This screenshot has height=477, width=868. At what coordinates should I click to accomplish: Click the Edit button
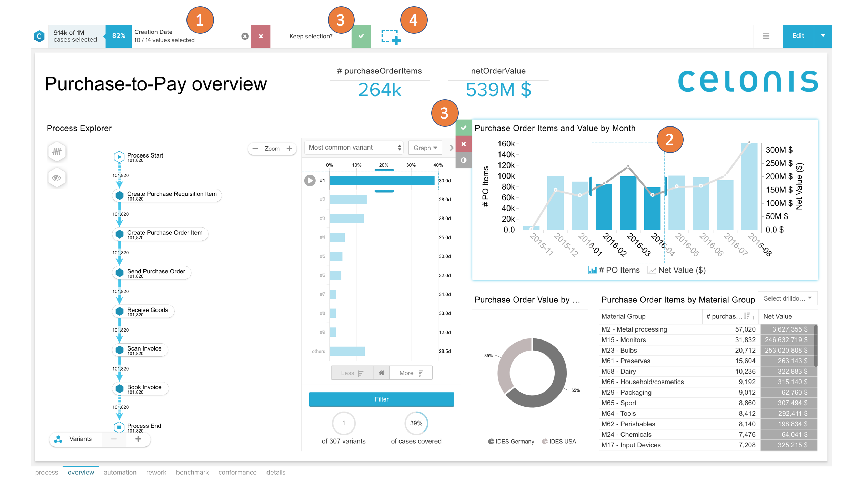coord(797,36)
